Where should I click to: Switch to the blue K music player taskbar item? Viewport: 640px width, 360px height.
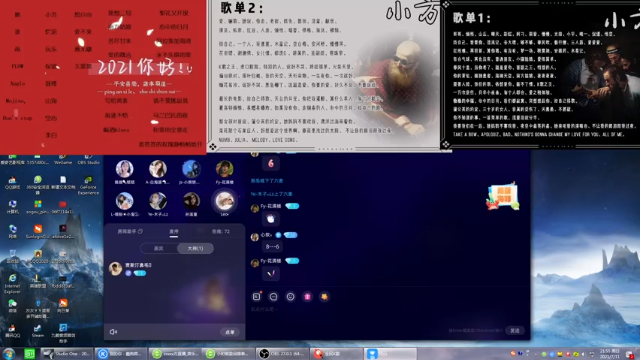[120, 353]
